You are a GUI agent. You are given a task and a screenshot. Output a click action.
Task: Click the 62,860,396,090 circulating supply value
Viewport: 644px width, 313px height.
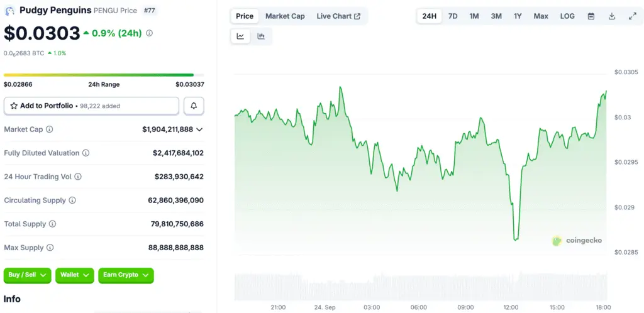click(x=176, y=200)
